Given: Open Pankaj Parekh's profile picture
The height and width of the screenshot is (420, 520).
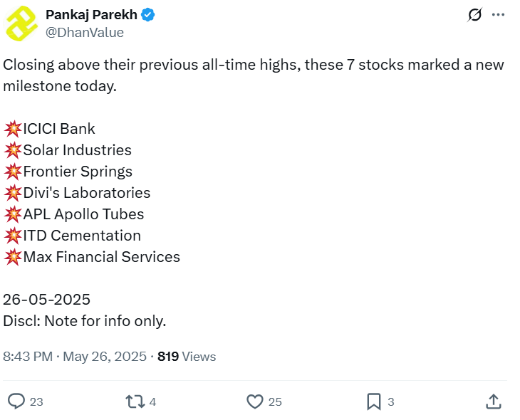Looking at the screenshot, I should tap(23, 23).
